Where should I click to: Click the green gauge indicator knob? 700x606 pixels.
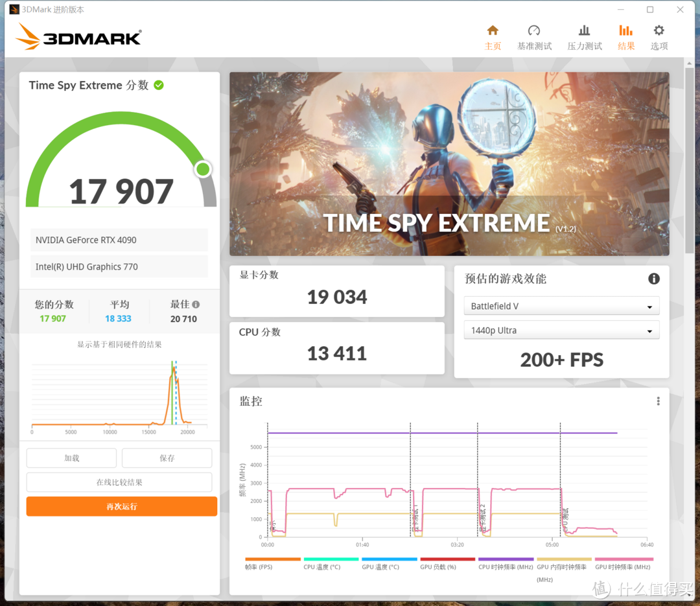(203, 169)
